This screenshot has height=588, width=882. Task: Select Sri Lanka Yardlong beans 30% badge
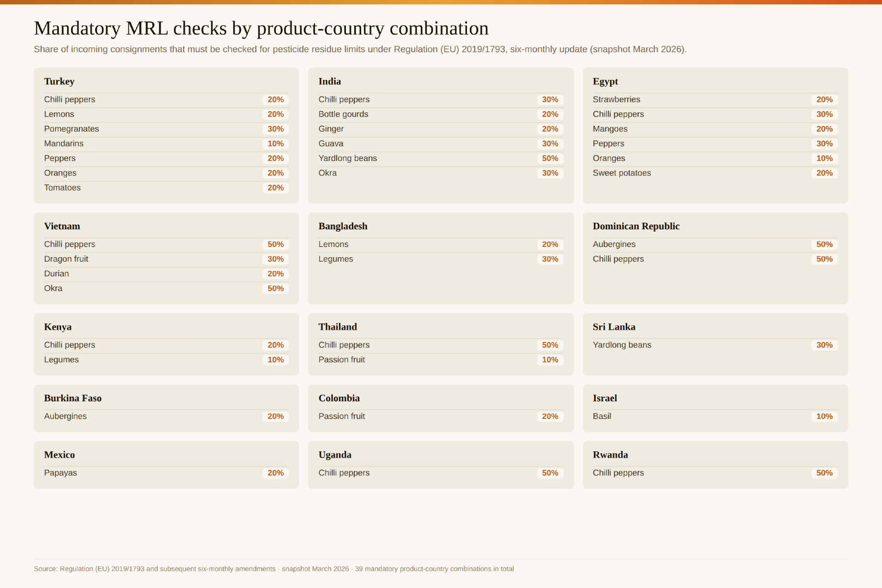pyautogui.click(x=824, y=345)
